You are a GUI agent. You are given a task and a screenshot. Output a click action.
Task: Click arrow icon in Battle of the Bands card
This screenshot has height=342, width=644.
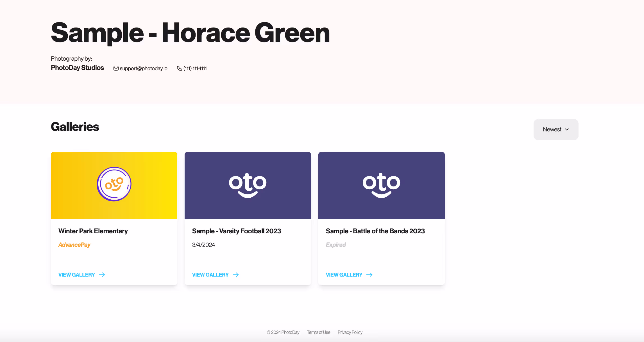(x=369, y=275)
